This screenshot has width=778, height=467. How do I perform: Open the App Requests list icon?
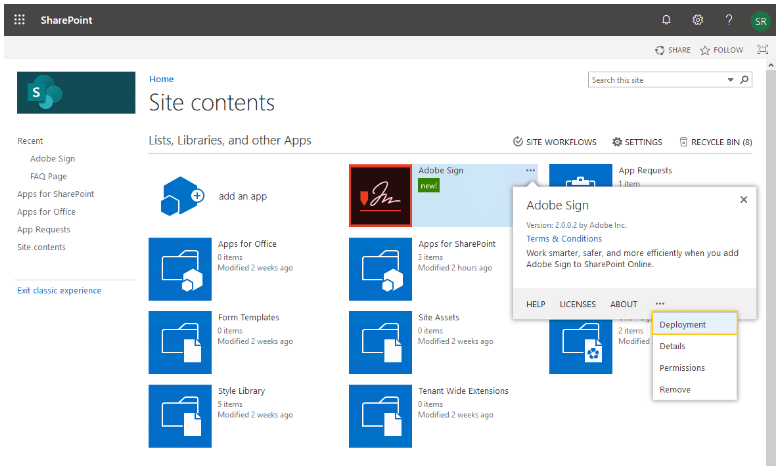tap(581, 175)
